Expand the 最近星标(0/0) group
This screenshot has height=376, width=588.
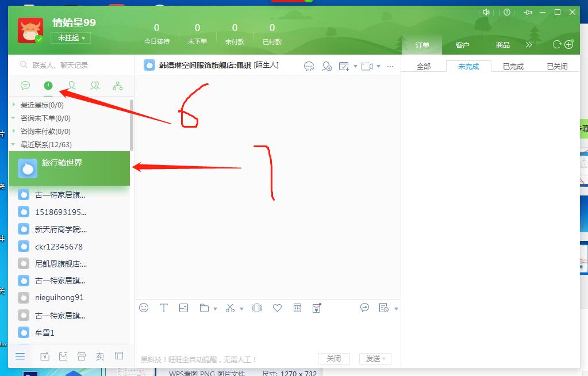(13, 104)
